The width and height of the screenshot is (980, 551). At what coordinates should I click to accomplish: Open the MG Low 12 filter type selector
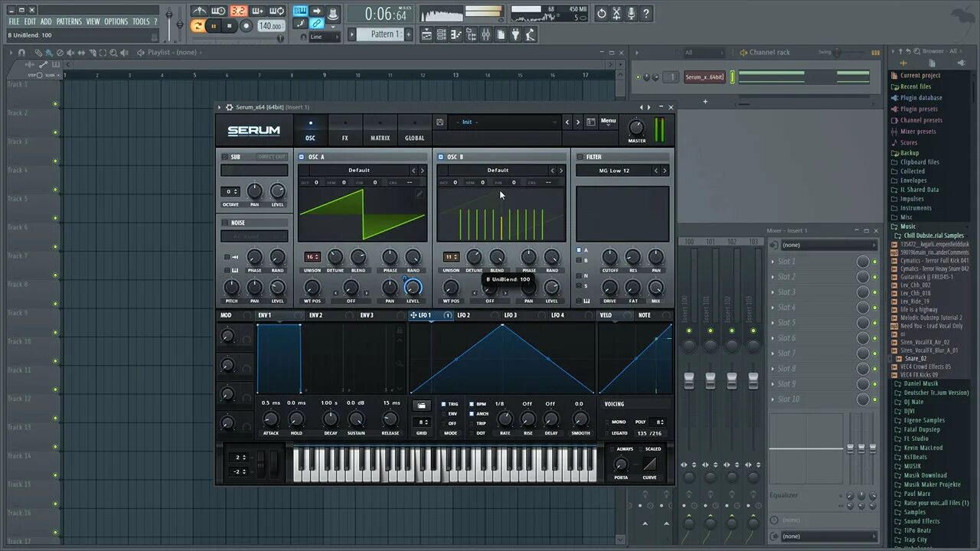tap(615, 171)
